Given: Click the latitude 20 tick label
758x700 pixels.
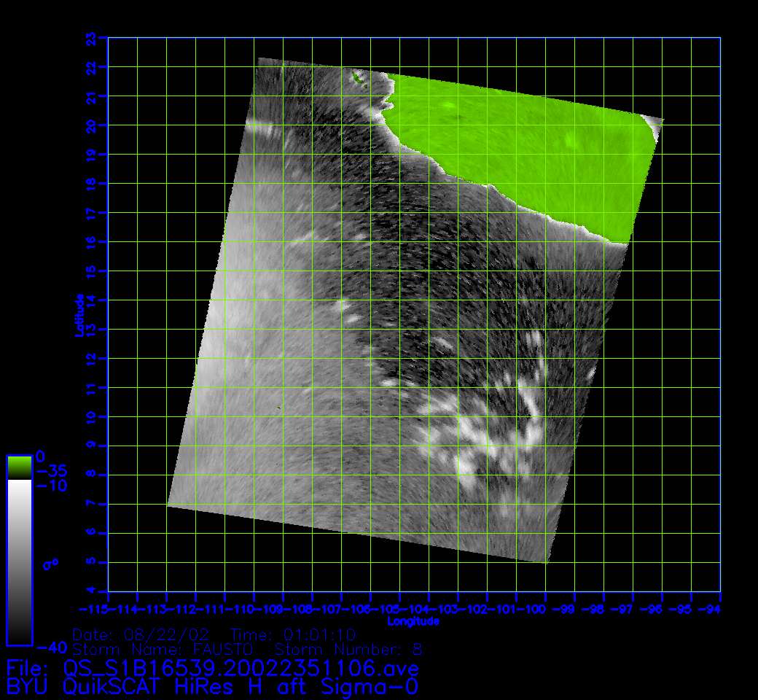Looking at the screenshot, I should 91,125.
